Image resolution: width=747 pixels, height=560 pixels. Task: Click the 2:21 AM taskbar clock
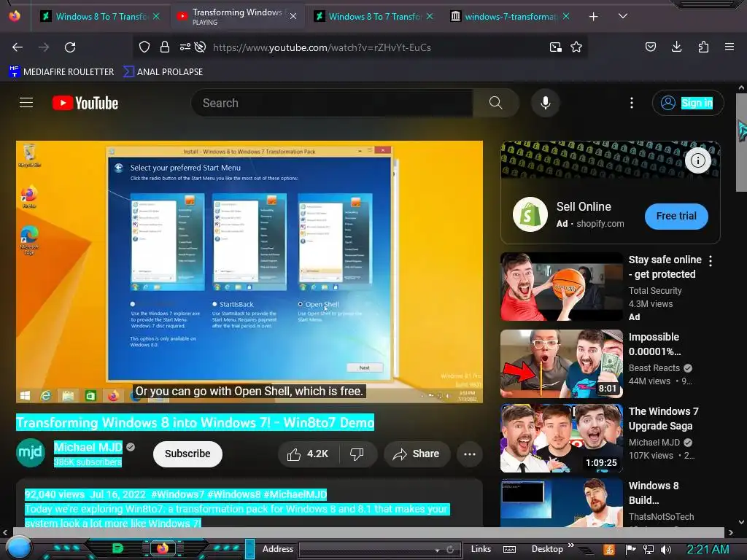tap(708, 549)
